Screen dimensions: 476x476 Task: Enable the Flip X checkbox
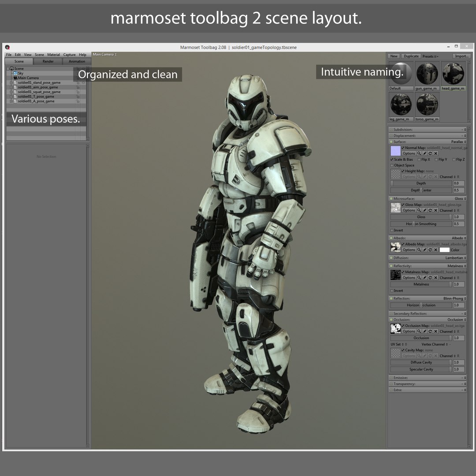point(419,160)
